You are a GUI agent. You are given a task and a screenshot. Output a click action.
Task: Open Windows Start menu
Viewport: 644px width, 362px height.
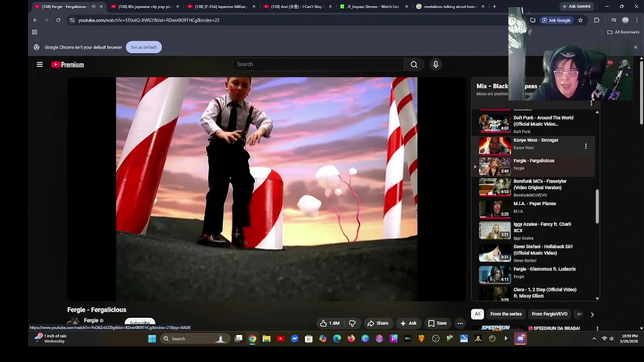pos(152,338)
